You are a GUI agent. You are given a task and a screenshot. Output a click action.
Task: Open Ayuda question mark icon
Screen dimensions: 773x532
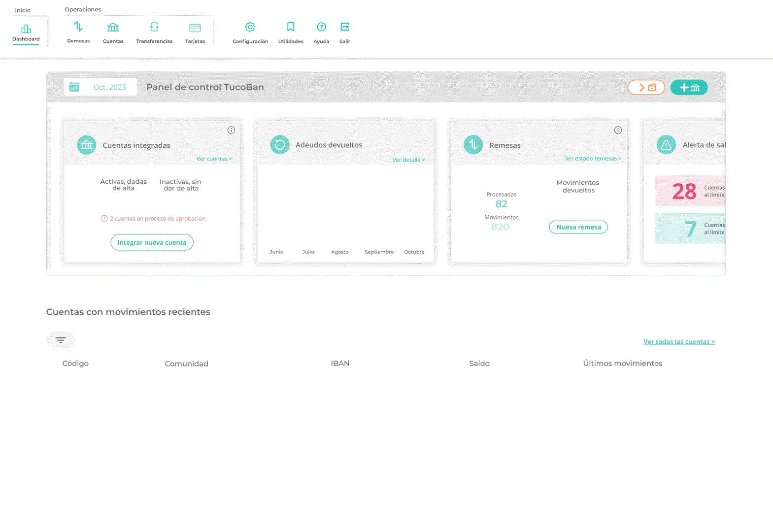tap(321, 27)
